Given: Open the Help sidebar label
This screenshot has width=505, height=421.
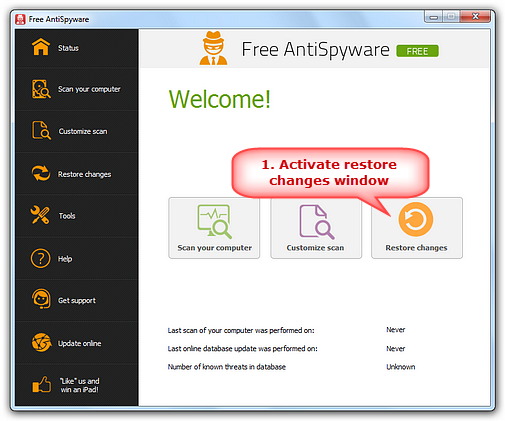Looking at the screenshot, I should pyautogui.click(x=65, y=259).
